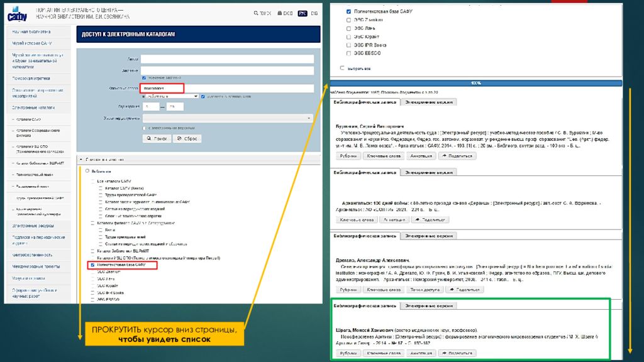The height and width of the screenshot is (362, 644).
Task: Switch portal language to ENG
Action: click(x=314, y=13)
